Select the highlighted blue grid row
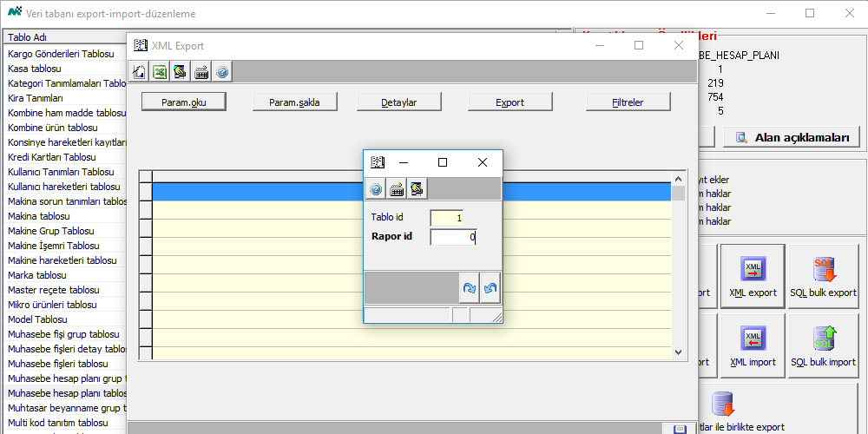 pos(411,192)
